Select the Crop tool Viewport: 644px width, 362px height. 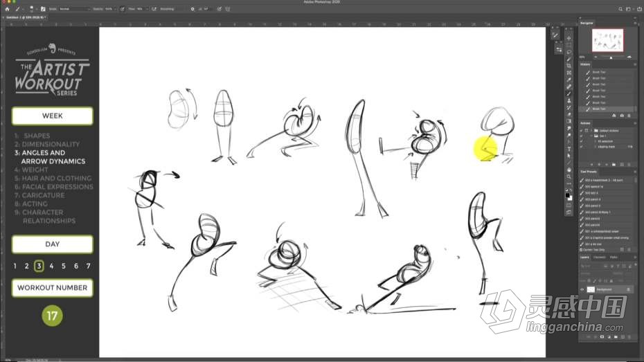(x=569, y=66)
